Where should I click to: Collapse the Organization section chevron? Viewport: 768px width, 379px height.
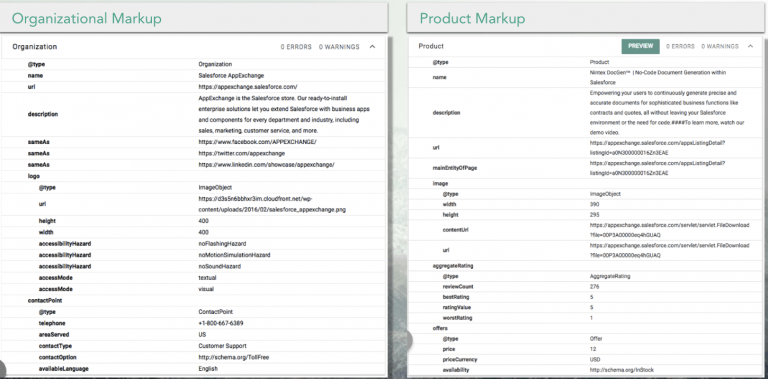(x=372, y=47)
